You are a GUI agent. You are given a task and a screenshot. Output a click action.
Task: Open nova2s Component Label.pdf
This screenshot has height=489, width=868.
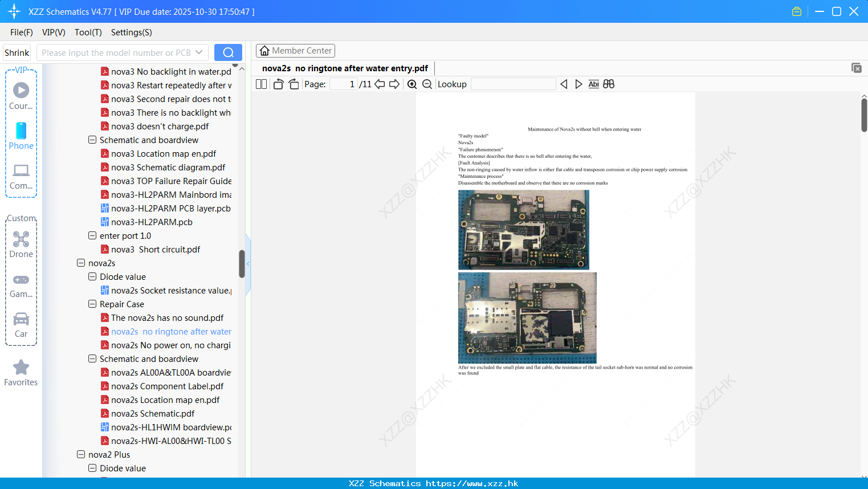[x=167, y=386]
